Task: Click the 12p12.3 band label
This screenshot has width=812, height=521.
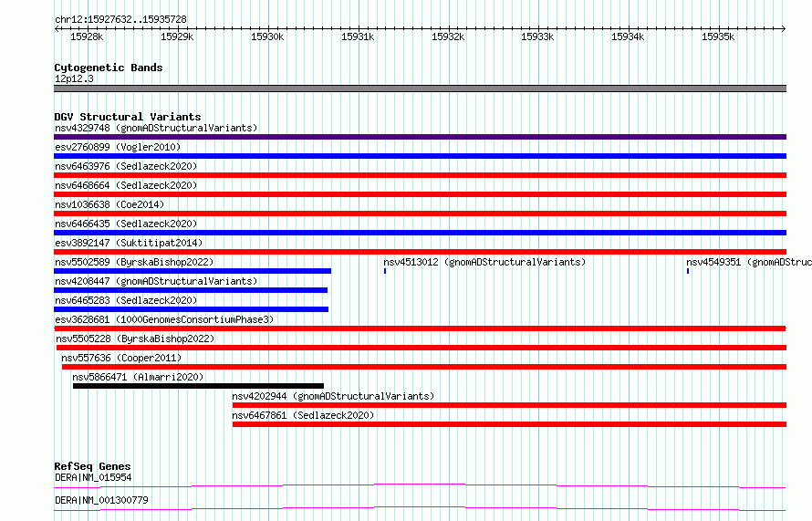Action: [x=74, y=78]
